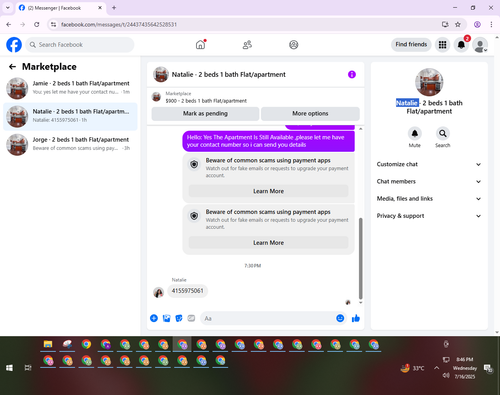Expand Customize chat section
The height and width of the screenshot is (395, 500).
(429, 164)
